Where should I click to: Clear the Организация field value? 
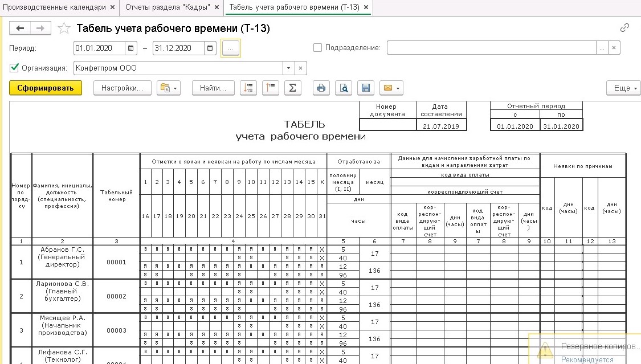(x=300, y=68)
